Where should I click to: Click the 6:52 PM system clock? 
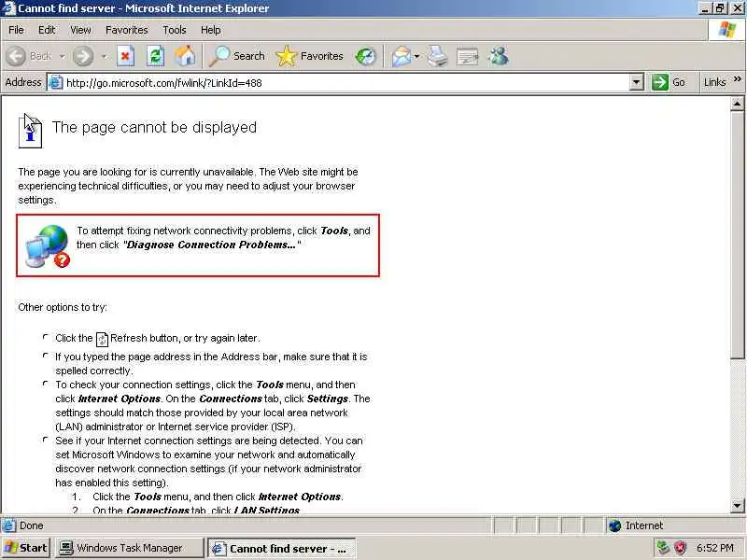[714, 548]
